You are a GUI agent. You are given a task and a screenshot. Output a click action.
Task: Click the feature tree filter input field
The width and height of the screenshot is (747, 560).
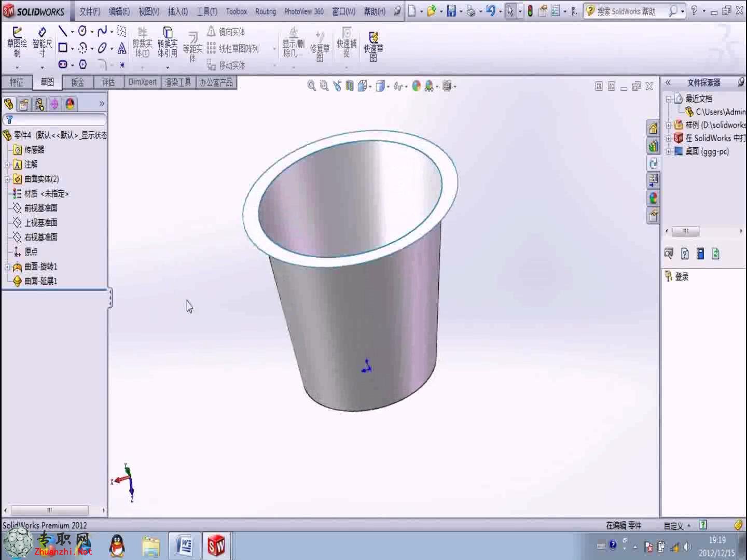(54, 120)
